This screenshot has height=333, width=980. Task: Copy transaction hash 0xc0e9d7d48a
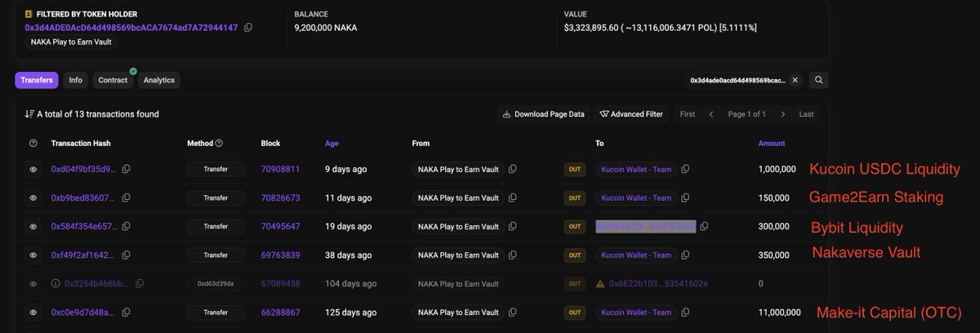coord(127,312)
